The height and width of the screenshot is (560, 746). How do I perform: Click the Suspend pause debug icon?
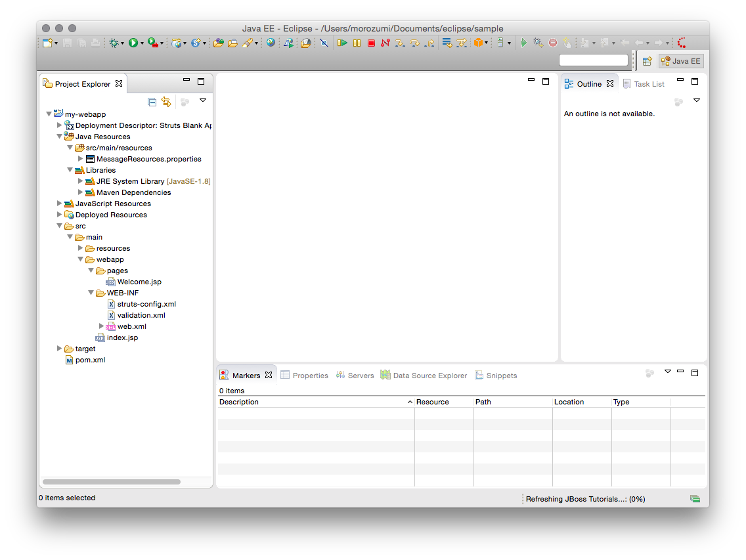(x=357, y=43)
